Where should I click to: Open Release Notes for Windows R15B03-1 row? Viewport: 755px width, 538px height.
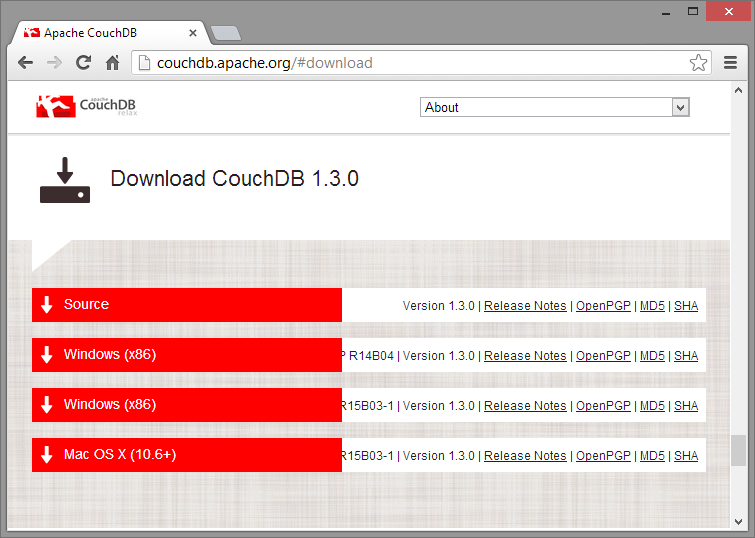[x=525, y=406]
